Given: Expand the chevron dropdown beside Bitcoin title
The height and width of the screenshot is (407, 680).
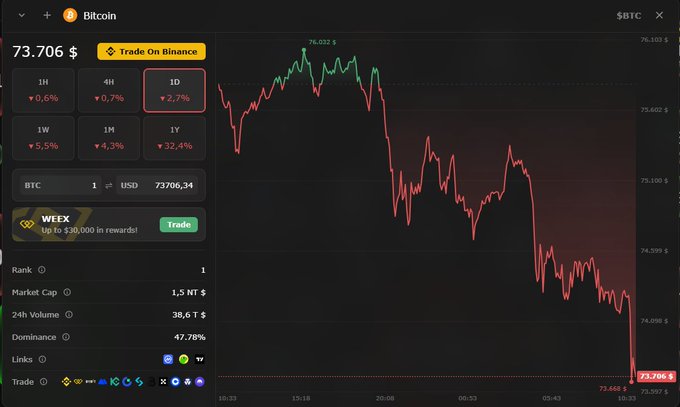Looking at the screenshot, I should (x=21, y=15).
